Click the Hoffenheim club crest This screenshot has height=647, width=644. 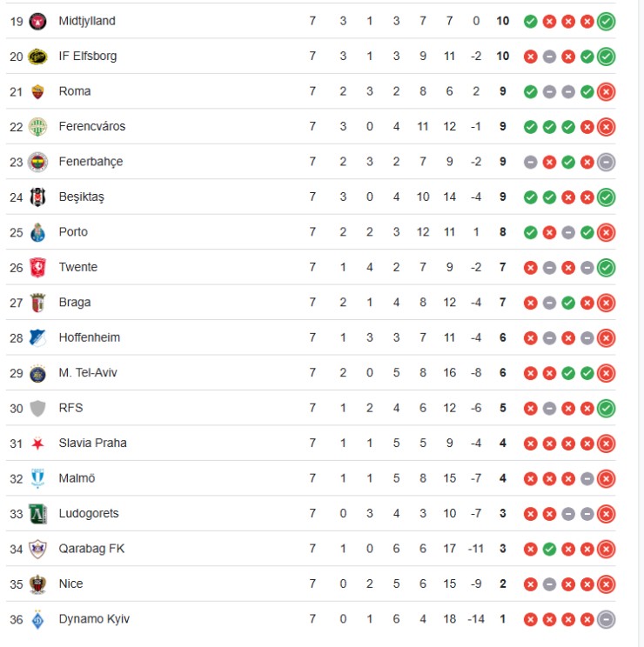coord(37,337)
